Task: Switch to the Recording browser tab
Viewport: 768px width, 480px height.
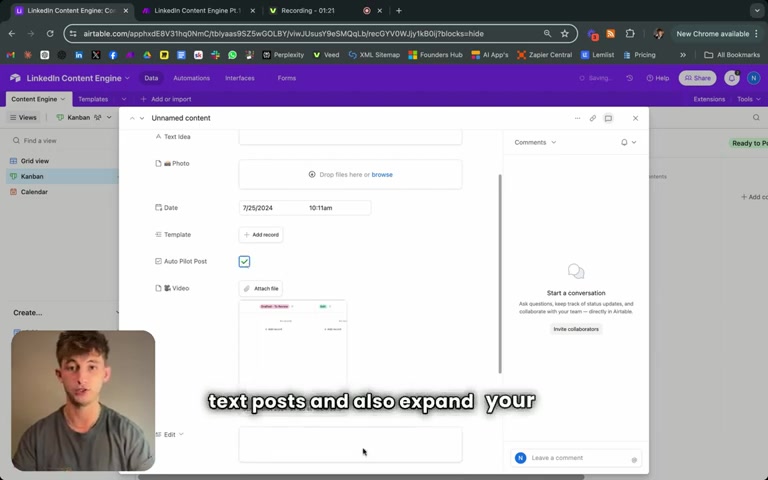Action: click(308, 11)
